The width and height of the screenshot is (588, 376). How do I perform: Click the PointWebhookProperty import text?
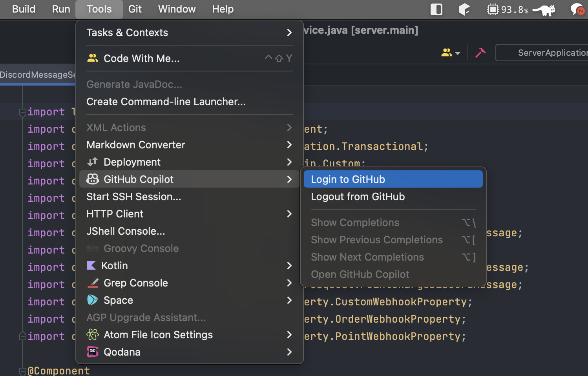(x=398, y=336)
